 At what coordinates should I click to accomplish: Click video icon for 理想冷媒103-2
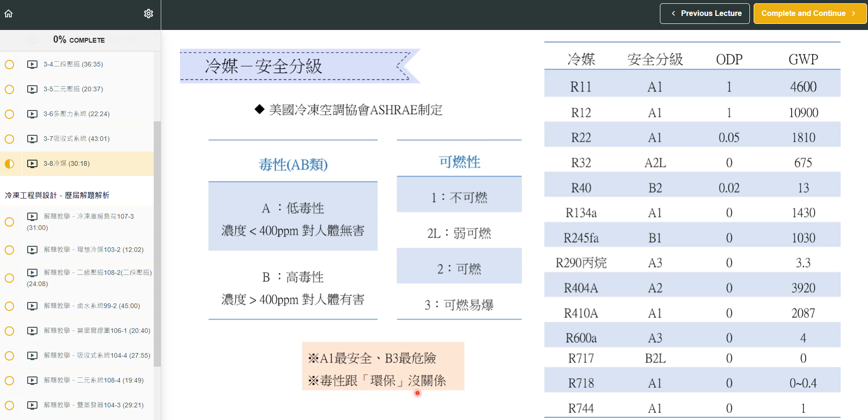coord(32,250)
